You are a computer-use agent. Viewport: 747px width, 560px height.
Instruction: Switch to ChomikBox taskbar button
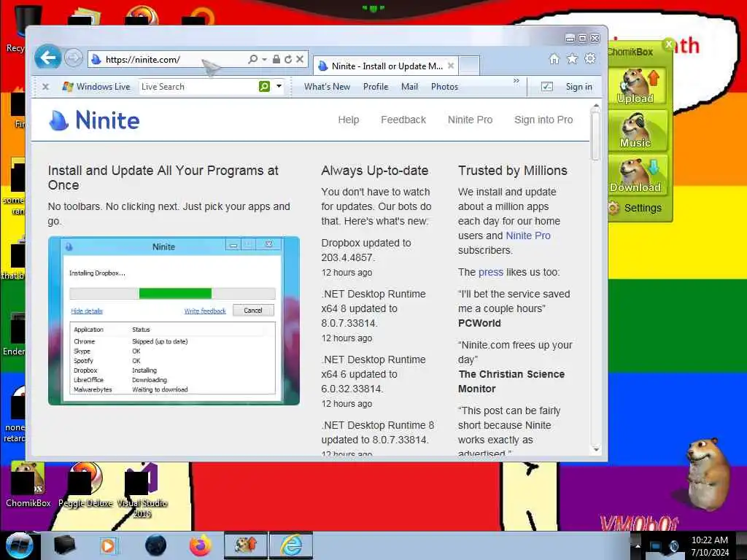[246, 545]
